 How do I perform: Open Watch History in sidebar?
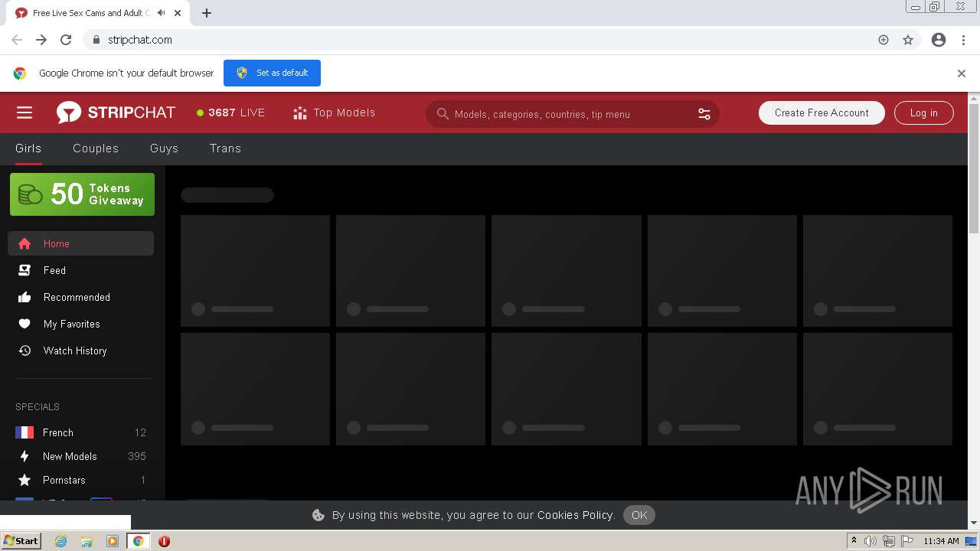(x=80, y=350)
